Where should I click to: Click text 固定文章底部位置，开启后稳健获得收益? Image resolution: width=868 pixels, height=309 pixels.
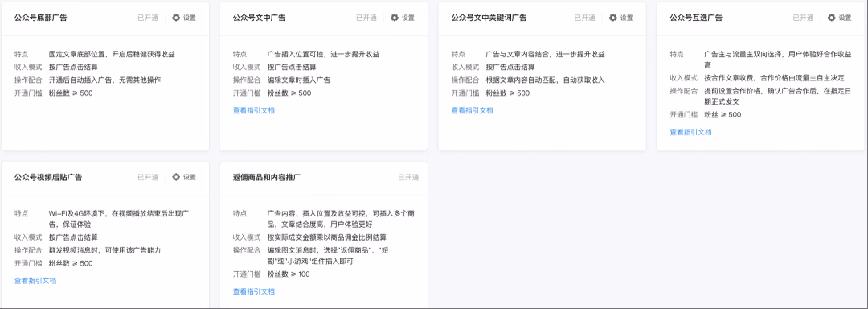pyautogui.click(x=113, y=54)
